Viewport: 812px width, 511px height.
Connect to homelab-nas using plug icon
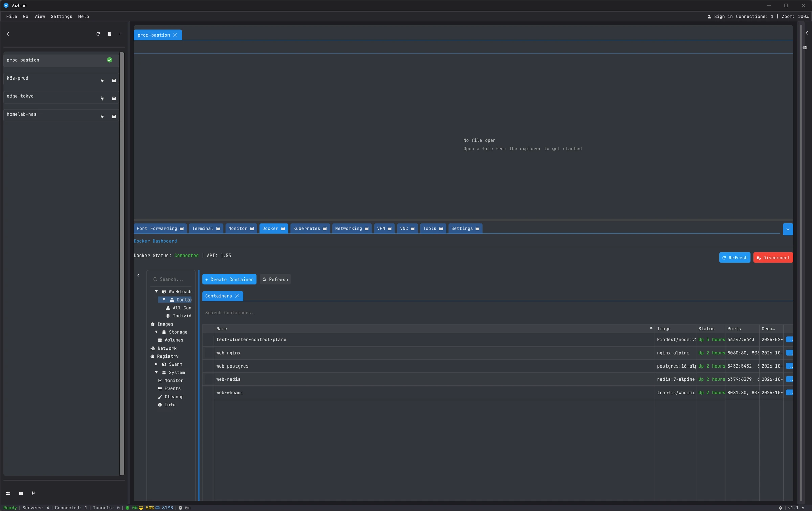point(102,116)
